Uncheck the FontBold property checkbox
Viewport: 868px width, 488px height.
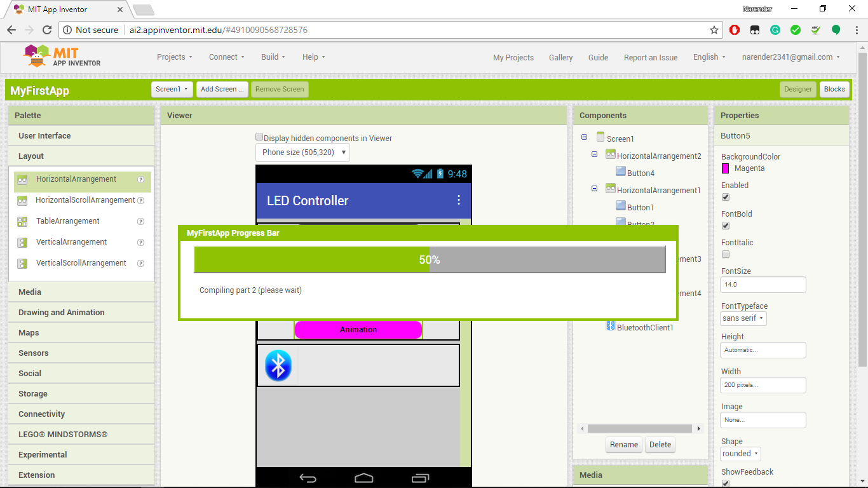tap(726, 226)
